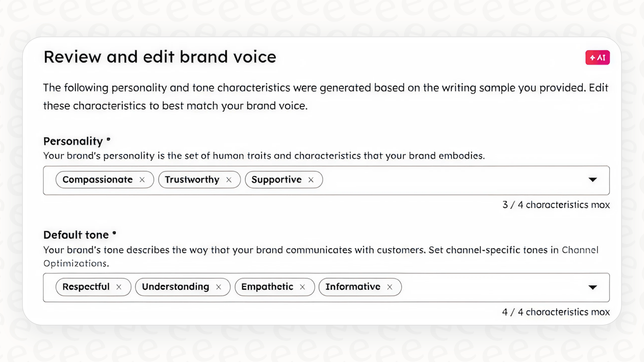Remove the Understanding tone tag

(219, 287)
